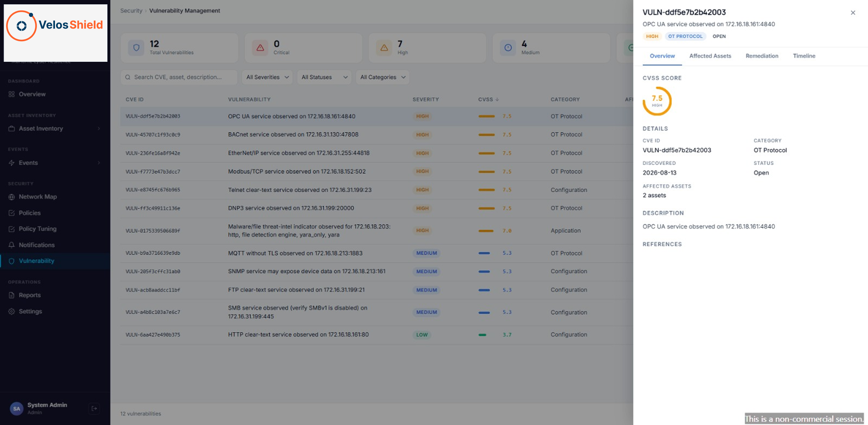The height and width of the screenshot is (425, 868).
Task: Select the MQTT without TLS row
Action: click(376, 253)
